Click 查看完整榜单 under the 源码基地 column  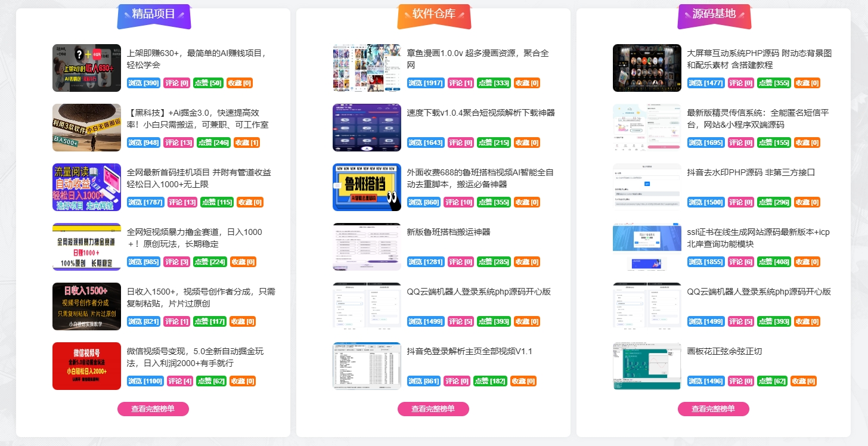click(x=714, y=409)
